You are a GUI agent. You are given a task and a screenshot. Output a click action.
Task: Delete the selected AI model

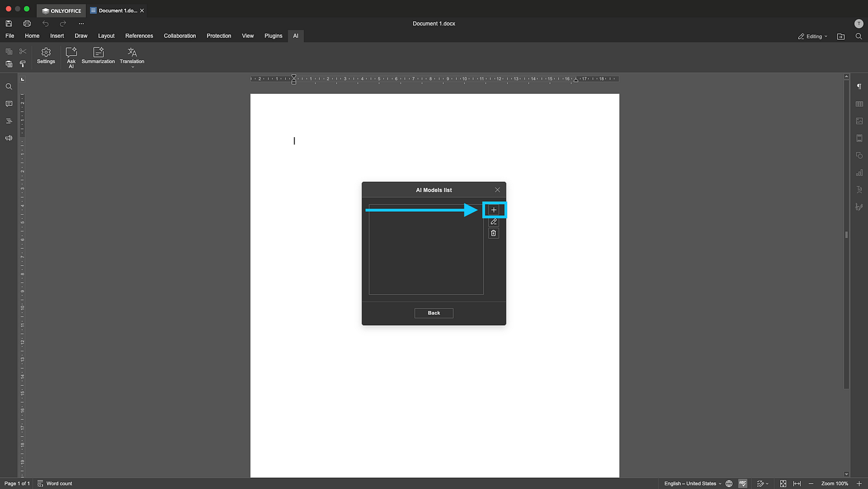[494, 233]
